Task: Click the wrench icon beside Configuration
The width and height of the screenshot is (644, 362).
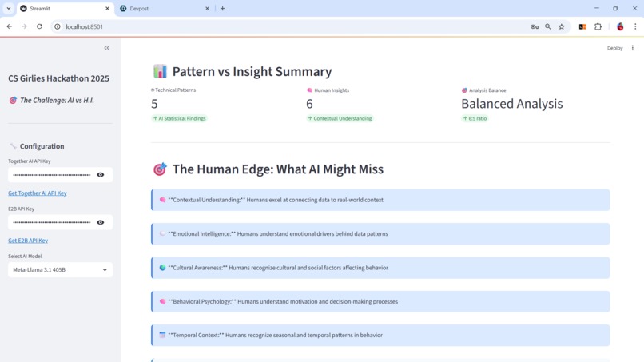Action: (x=13, y=146)
